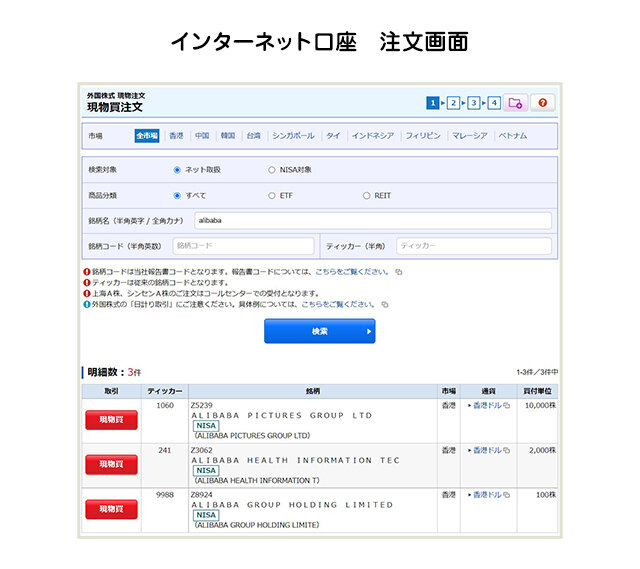Click step 3 indicator box
This screenshot has width=640, height=569.
(473, 103)
